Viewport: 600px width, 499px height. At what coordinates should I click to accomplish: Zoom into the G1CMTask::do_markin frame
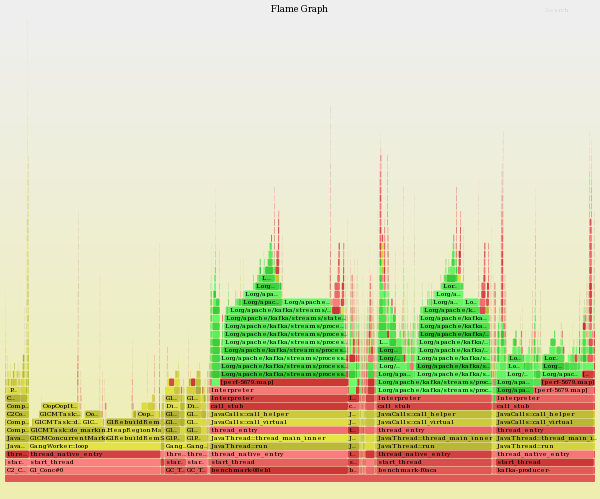pyautogui.click(x=67, y=430)
